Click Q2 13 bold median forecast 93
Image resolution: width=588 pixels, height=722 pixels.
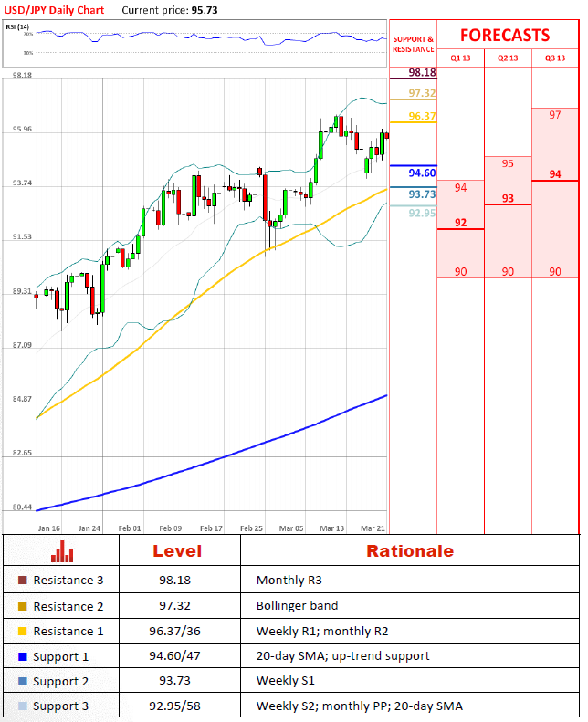508,198
